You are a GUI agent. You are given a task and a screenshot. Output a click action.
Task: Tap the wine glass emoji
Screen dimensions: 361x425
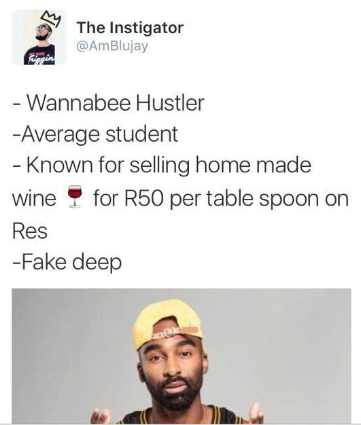(75, 198)
